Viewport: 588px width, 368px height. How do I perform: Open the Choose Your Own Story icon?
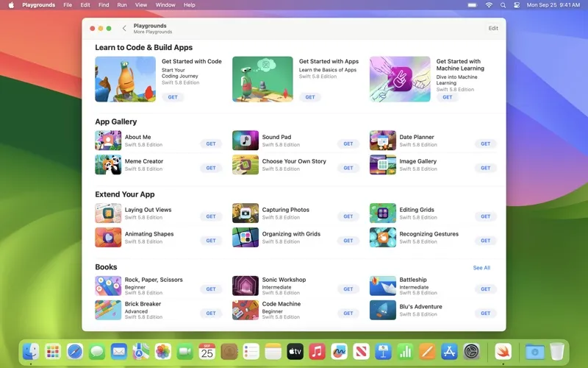click(245, 164)
